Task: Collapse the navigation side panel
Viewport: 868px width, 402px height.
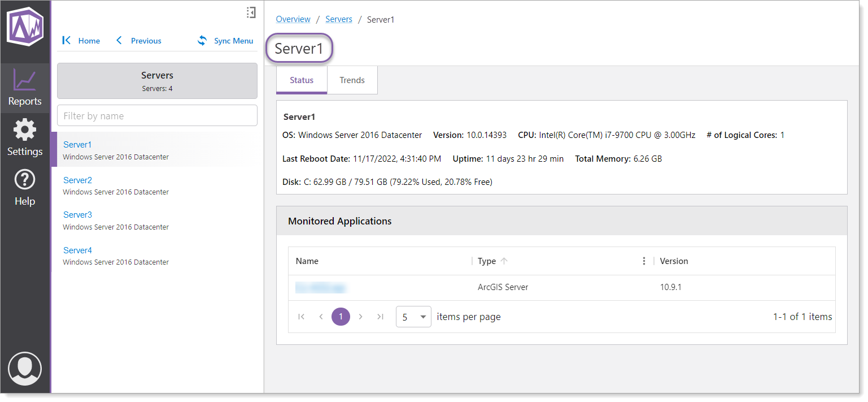Action: [x=251, y=12]
